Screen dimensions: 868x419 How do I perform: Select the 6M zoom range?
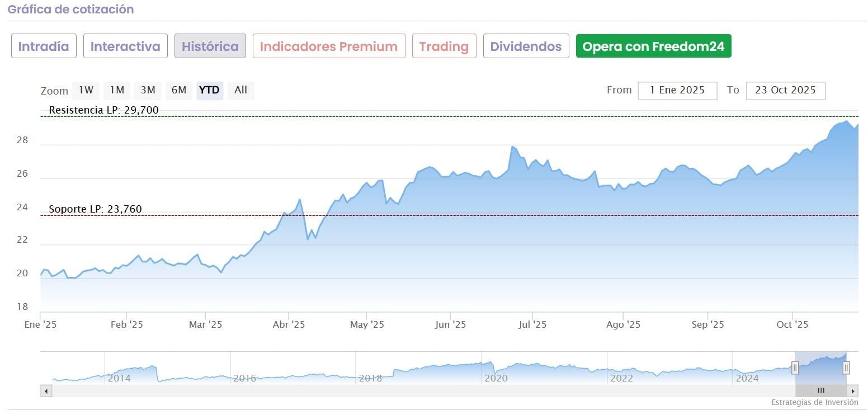click(178, 90)
